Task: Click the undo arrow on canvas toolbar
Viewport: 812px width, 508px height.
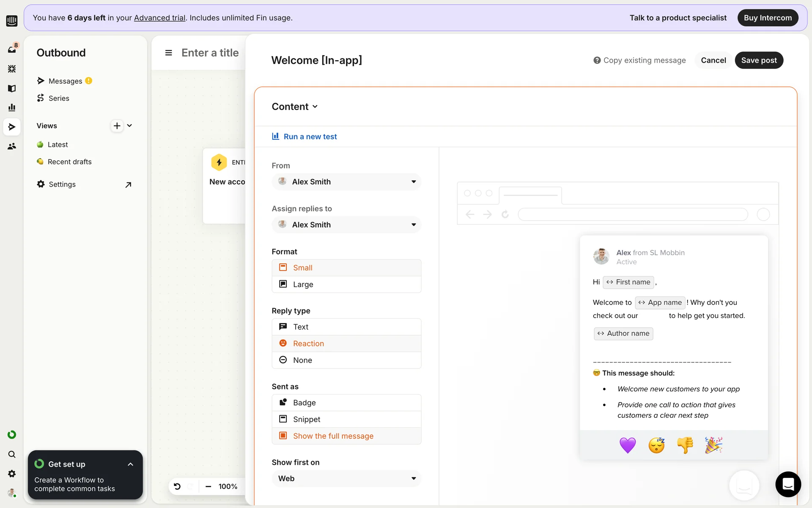Action: tap(177, 486)
